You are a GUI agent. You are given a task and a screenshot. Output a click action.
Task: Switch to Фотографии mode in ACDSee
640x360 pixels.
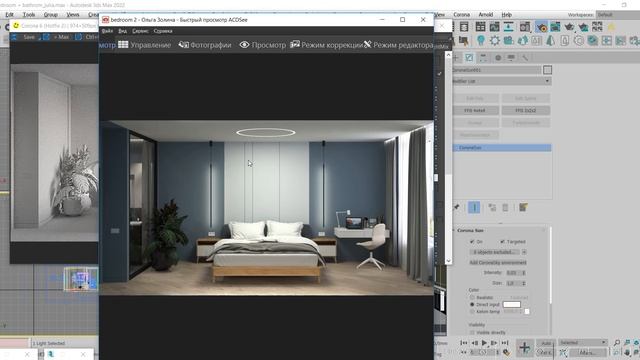pos(205,45)
